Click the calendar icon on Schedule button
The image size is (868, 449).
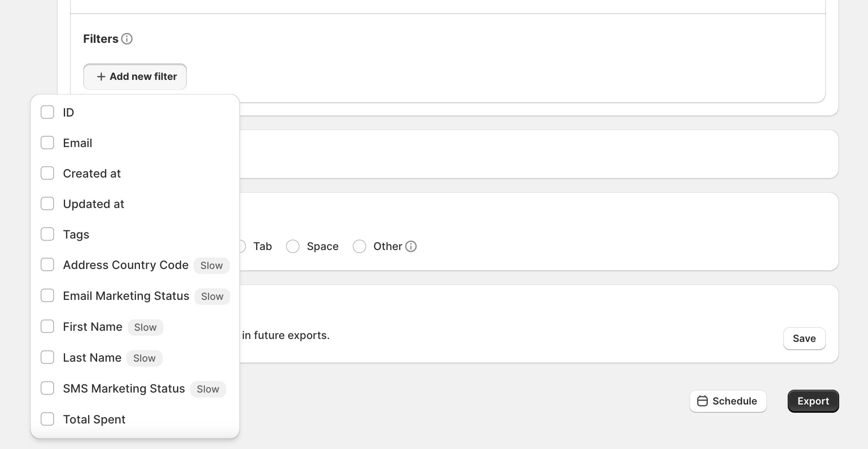pyautogui.click(x=702, y=401)
